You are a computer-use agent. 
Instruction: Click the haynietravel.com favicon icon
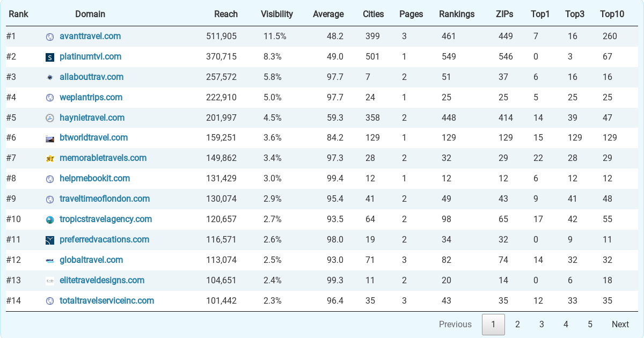tap(50, 118)
